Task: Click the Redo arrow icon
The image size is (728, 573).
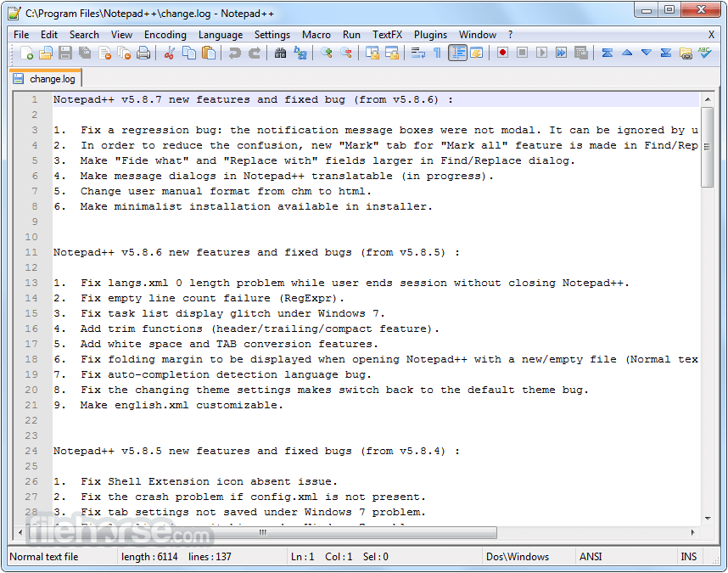Action: click(x=255, y=53)
